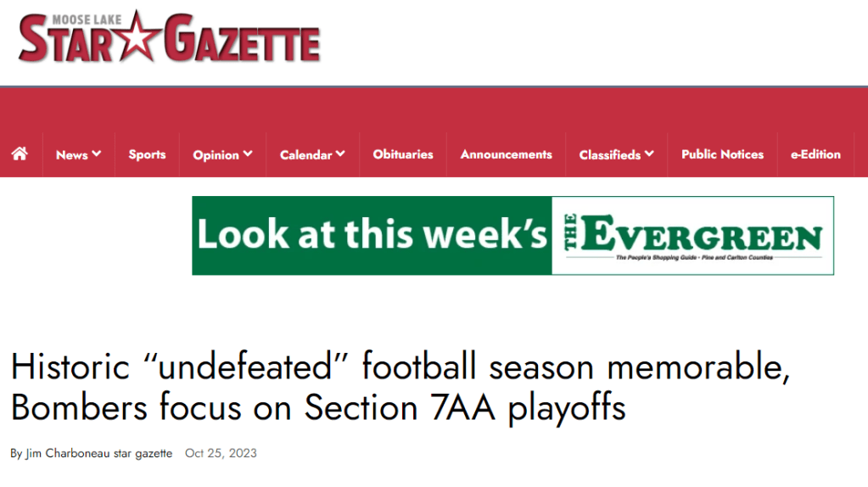Open the Obituaries page

click(403, 154)
